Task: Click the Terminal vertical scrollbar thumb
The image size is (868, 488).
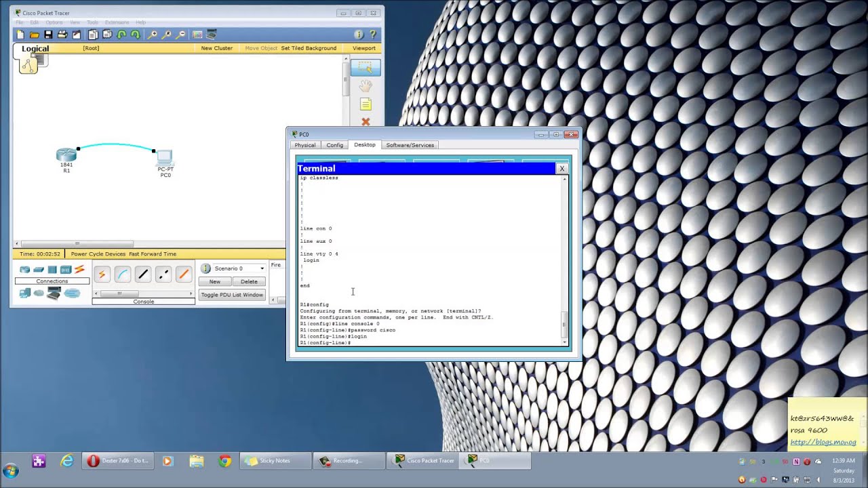Action: pyautogui.click(x=565, y=325)
